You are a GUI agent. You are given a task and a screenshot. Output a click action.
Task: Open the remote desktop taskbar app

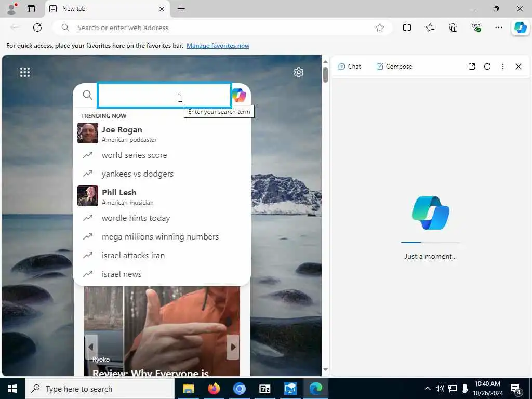(290, 389)
